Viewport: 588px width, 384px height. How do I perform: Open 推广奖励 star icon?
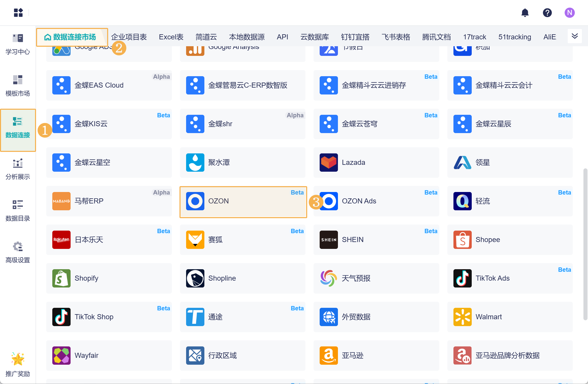18,359
